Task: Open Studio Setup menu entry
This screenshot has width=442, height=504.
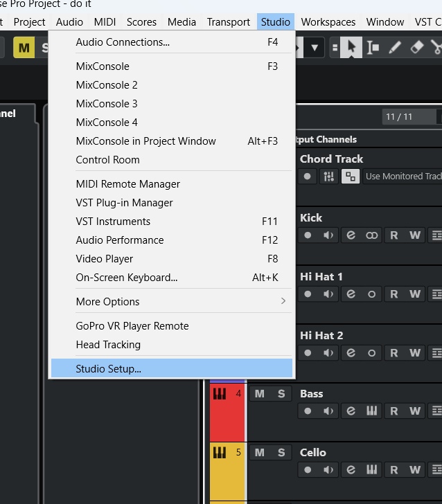Action: tap(172, 369)
